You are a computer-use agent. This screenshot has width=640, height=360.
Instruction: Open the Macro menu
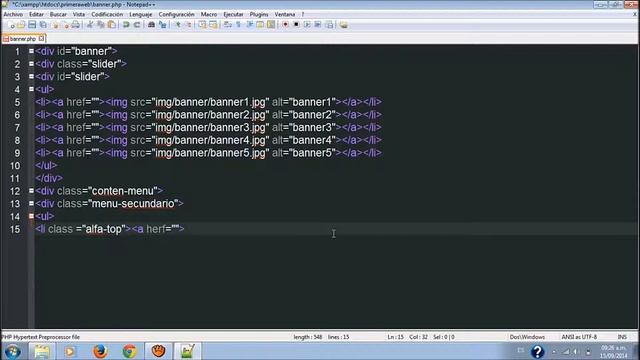tap(209, 14)
